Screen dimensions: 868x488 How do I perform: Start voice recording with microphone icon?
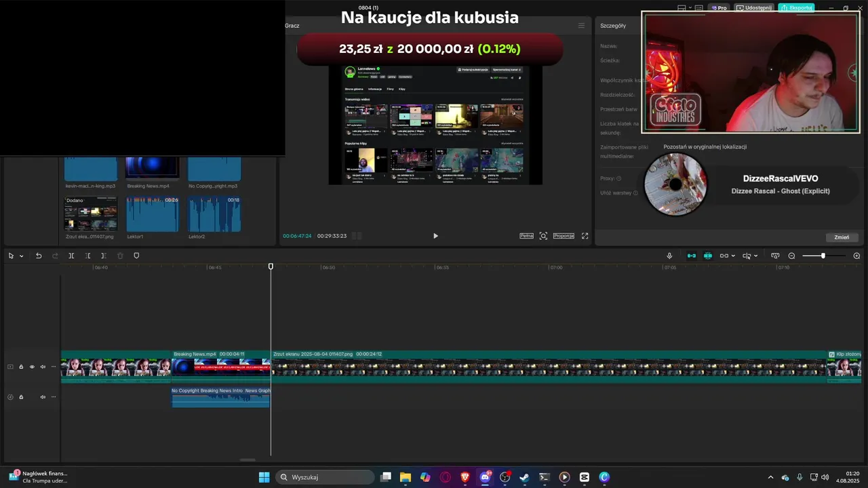tap(669, 256)
